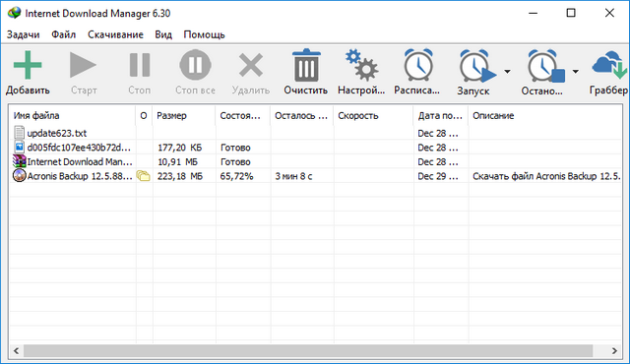Click the horizontal scrollbar right arrow
Image resolution: width=630 pixels, height=364 pixels.
[x=614, y=350]
